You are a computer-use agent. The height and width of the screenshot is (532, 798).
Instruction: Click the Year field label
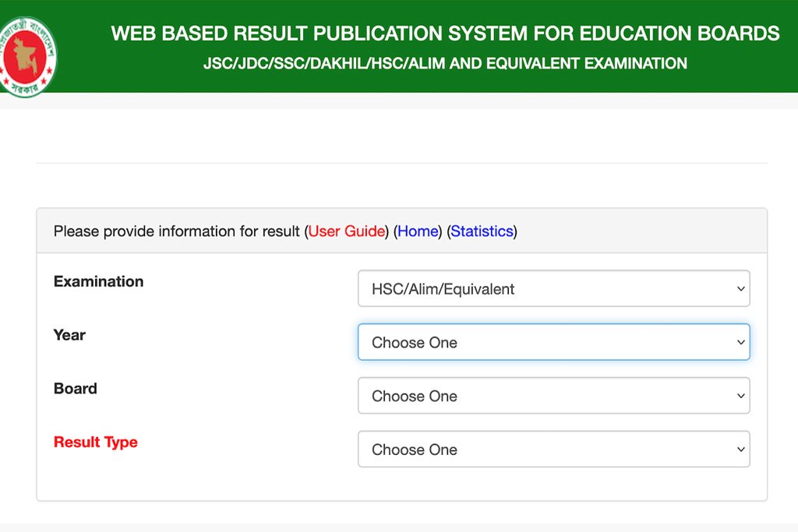point(69,335)
